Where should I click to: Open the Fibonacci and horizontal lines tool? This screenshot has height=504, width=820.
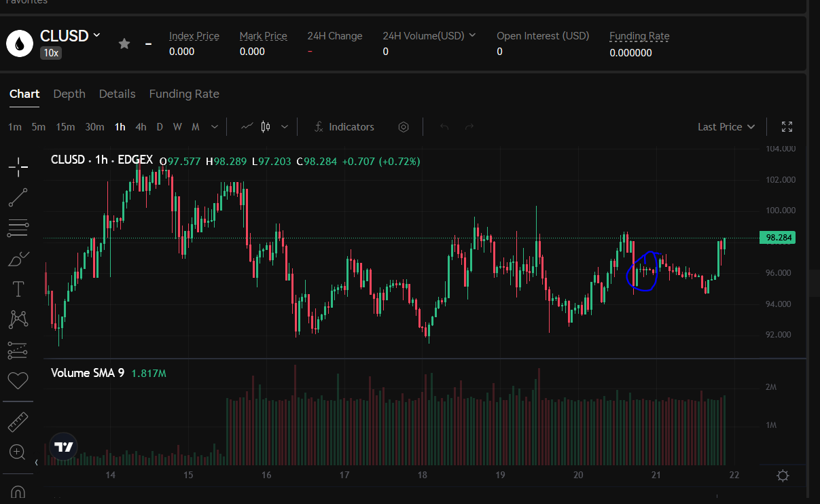(x=18, y=228)
